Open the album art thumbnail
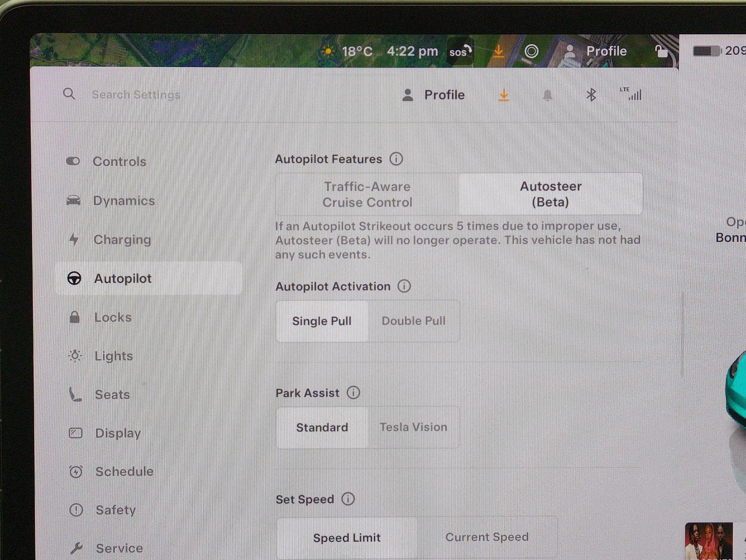 708,541
